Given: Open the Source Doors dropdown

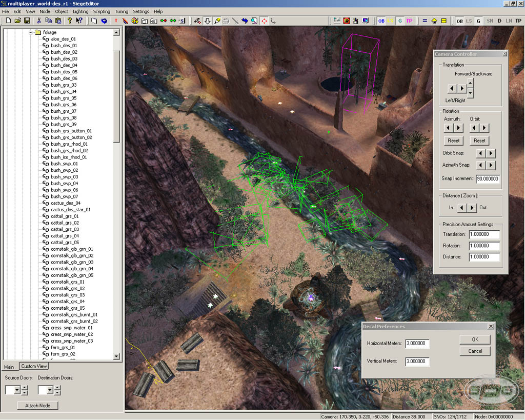Looking at the screenshot, I should click(x=17, y=390).
